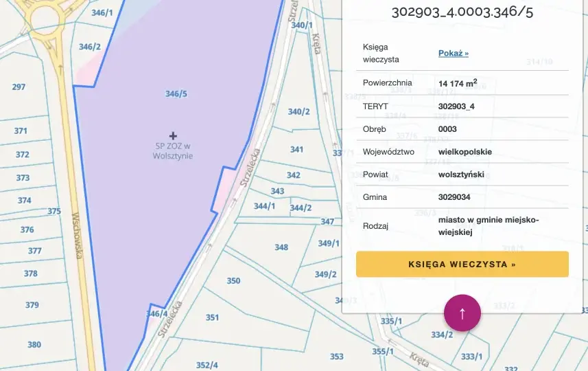Select parcel 346/1 on the map
The height and width of the screenshot is (371, 588).
tap(102, 13)
